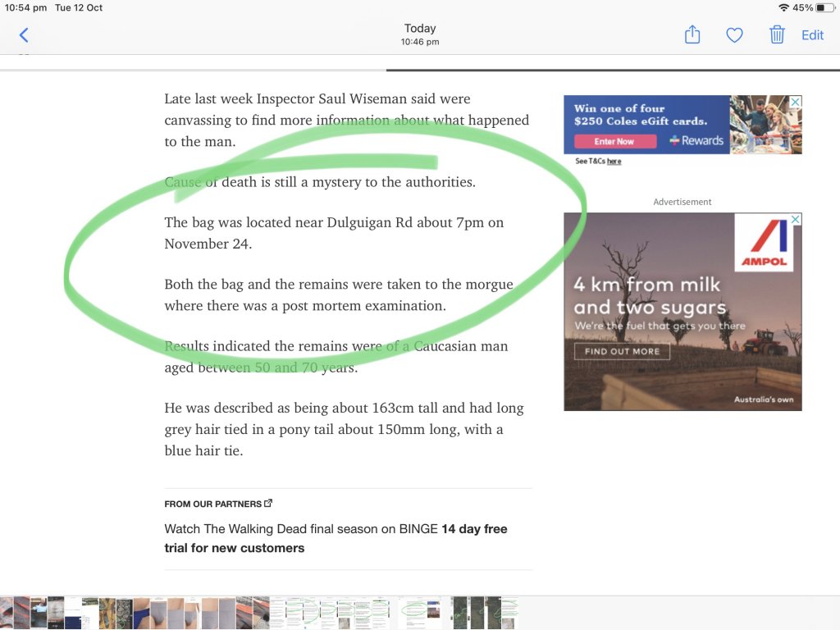Close the Coles eGift cards ad

795,102
